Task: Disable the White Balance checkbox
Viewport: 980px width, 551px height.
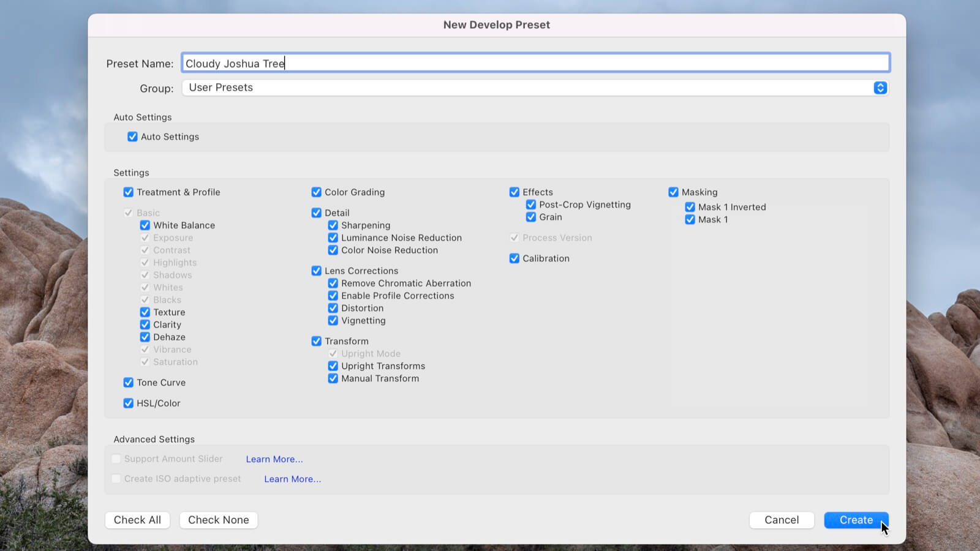Action: 145,225
